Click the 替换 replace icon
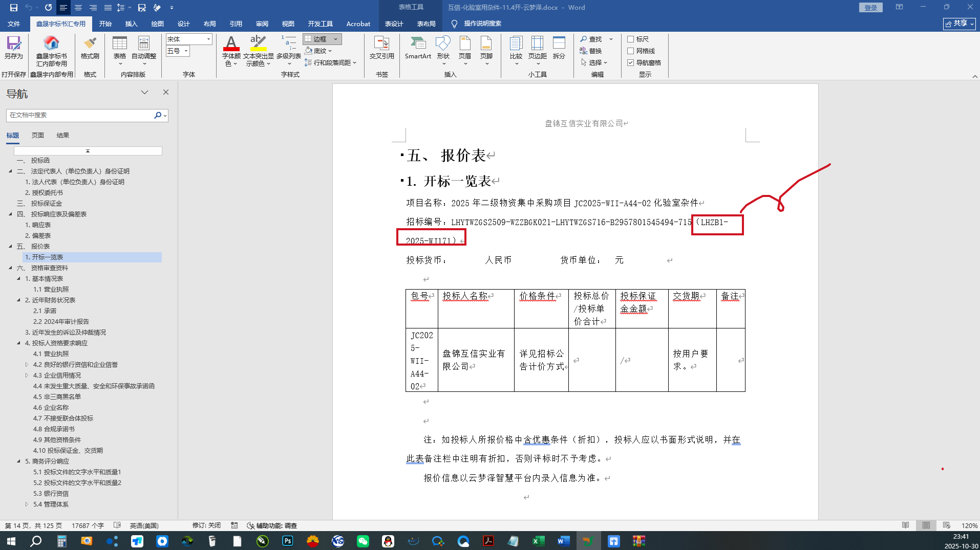 tap(591, 51)
